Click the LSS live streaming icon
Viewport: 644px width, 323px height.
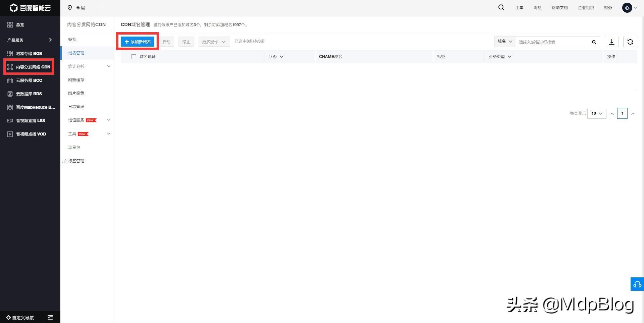pyautogui.click(x=10, y=121)
